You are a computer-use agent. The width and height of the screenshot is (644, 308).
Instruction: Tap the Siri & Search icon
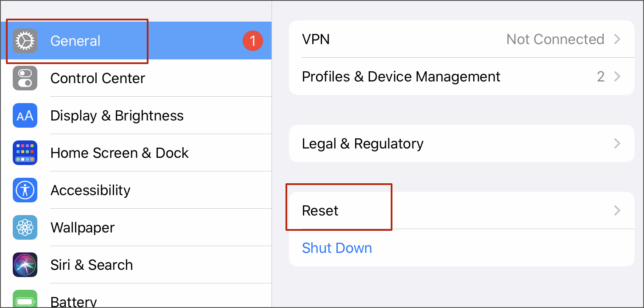25,265
